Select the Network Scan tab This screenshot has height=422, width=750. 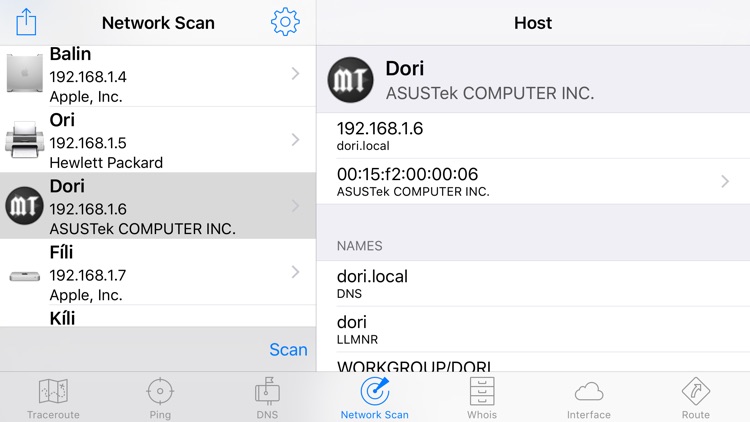pos(375,398)
